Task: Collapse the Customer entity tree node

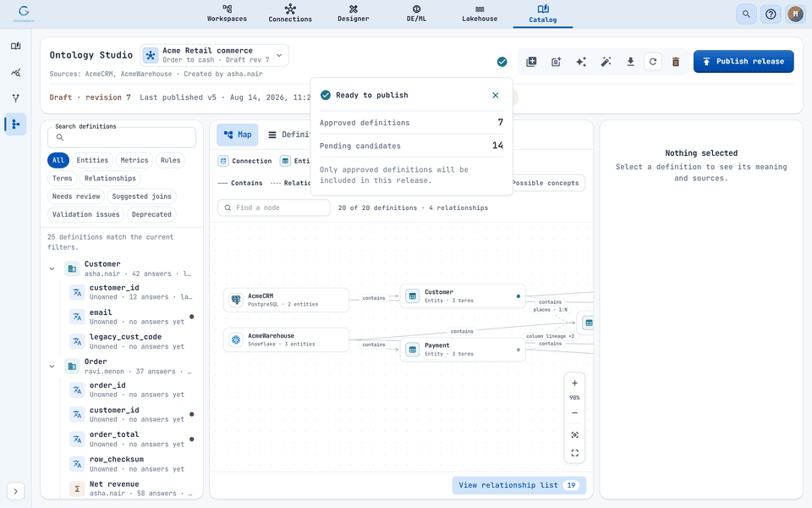Action: pyautogui.click(x=52, y=268)
